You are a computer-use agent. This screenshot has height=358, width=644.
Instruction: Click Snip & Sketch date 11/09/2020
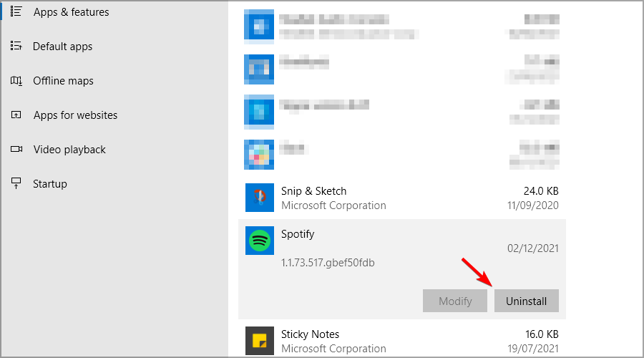point(532,205)
